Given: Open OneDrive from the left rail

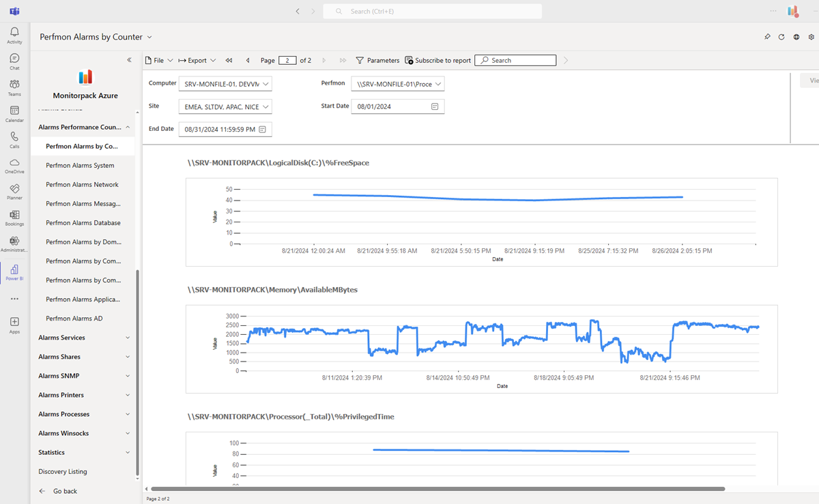Looking at the screenshot, I should pos(14,165).
